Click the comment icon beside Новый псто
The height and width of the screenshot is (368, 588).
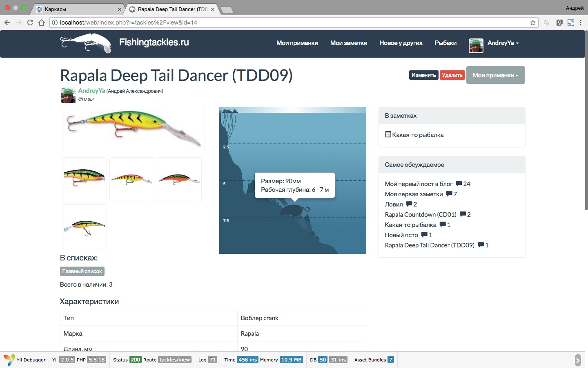coord(424,235)
